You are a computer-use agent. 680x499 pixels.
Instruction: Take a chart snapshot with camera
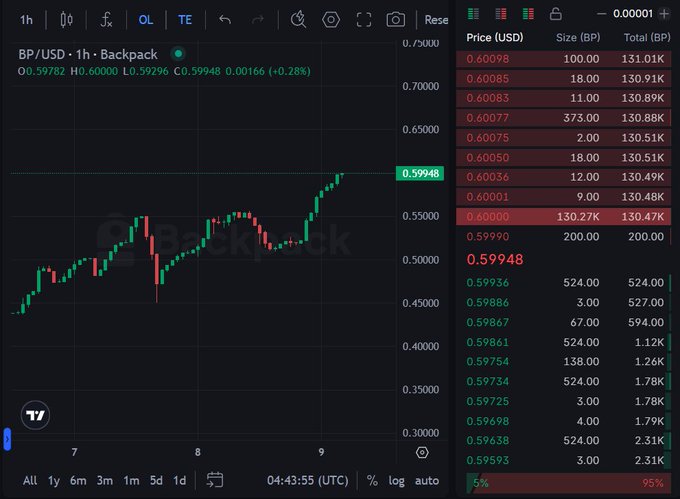click(x=396, y=20)
